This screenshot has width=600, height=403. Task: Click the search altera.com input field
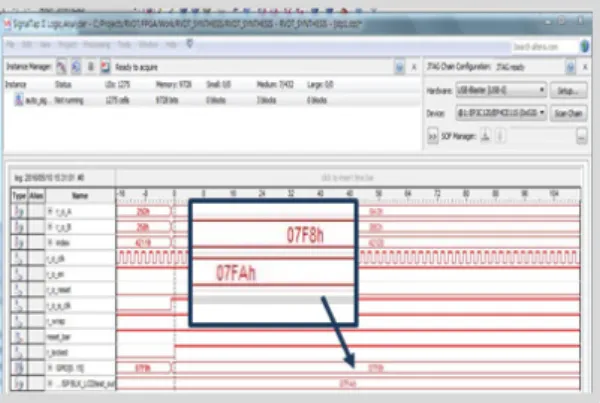544,47
